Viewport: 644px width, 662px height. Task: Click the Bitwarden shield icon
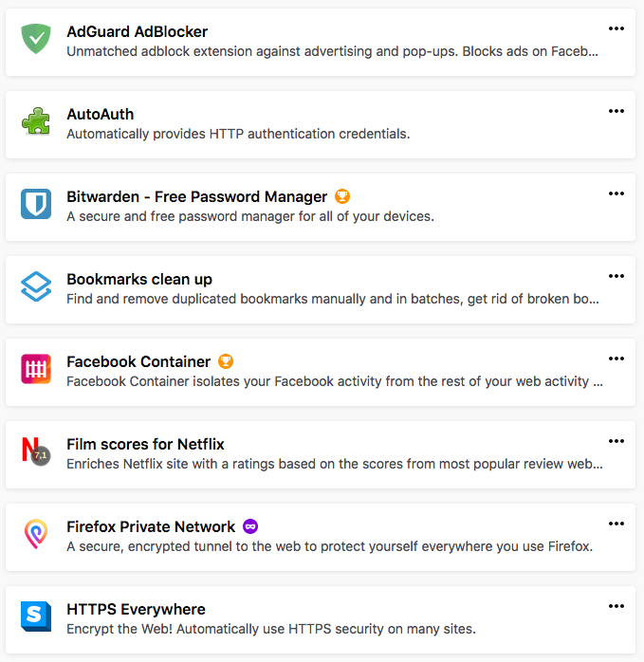(x=36, y=204)
